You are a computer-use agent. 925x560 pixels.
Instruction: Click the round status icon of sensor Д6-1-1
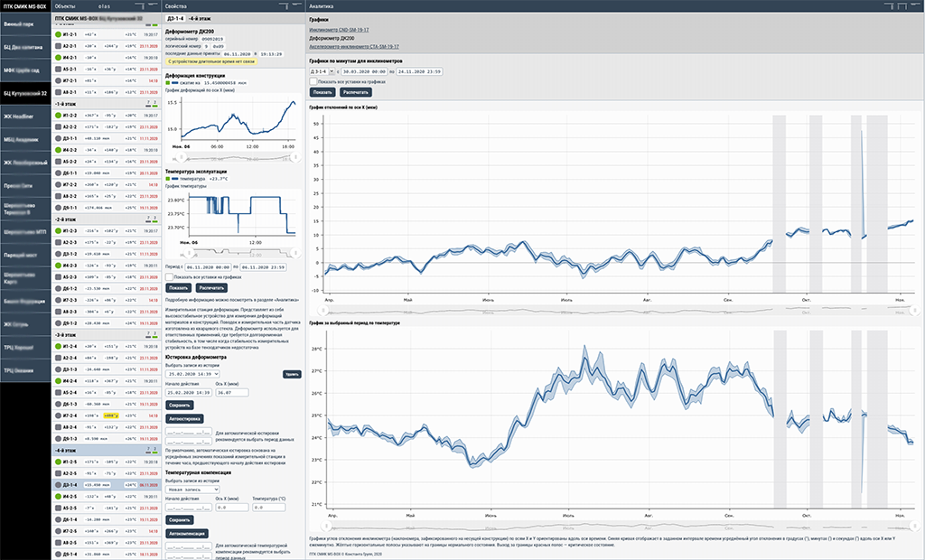click(58, 173)
